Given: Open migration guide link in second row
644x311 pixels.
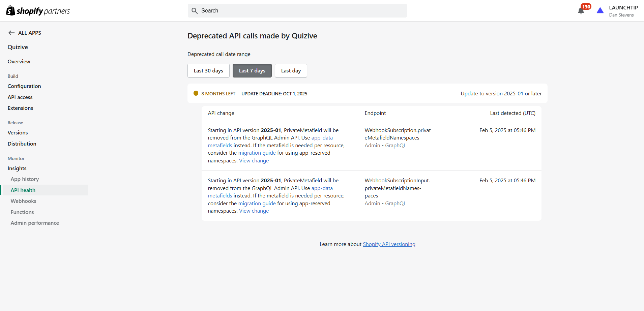Looking at the screenshot, I should tap(257, 204).
